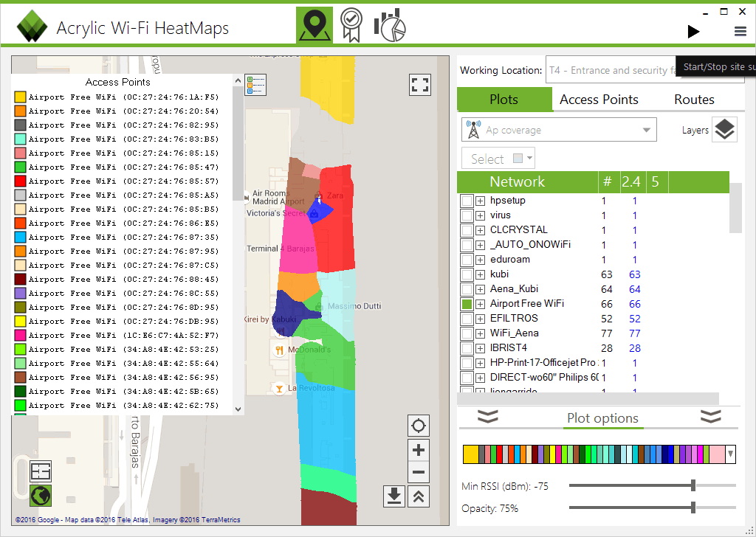This screenshot has width=756, height=537.
Task: Check the EFILTROS network checkbox
Action: coord(467,319)
